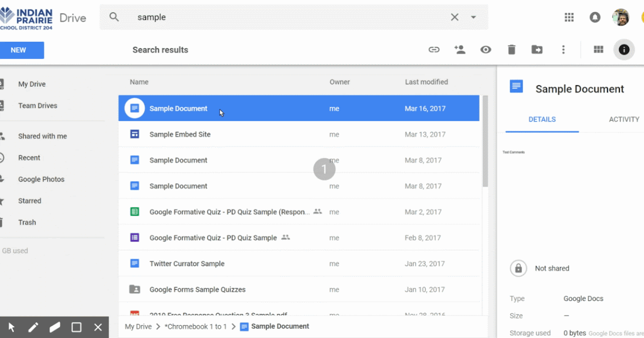
Task: Click the Docs icon in details header
Action: 516,86
